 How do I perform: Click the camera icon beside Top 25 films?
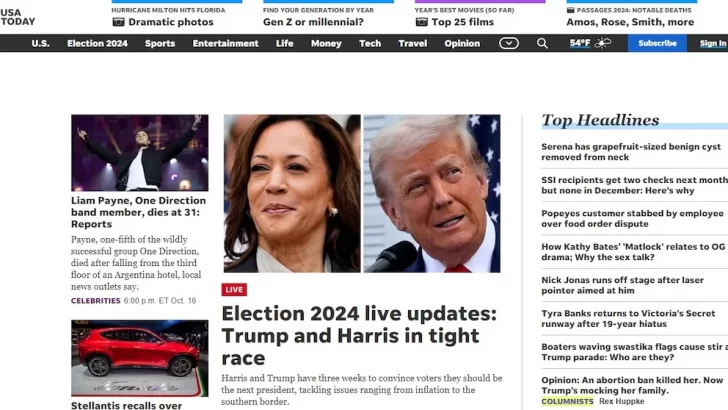point(422,22)
